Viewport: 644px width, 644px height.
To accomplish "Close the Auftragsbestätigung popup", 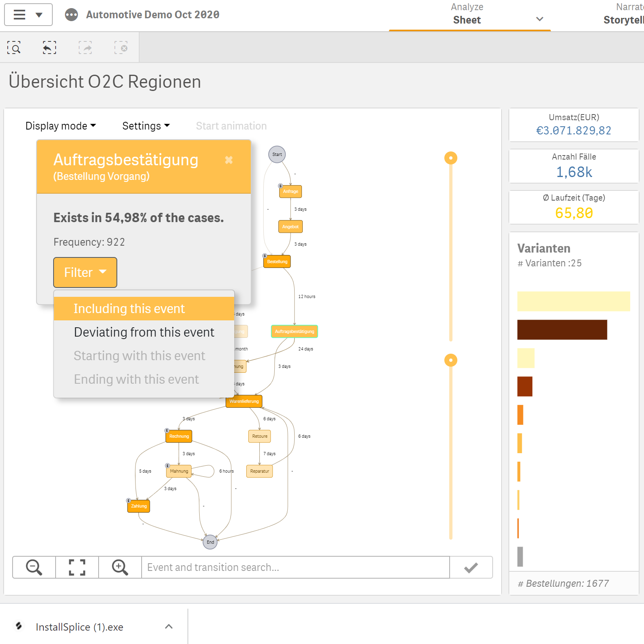I will coord(229,160).
